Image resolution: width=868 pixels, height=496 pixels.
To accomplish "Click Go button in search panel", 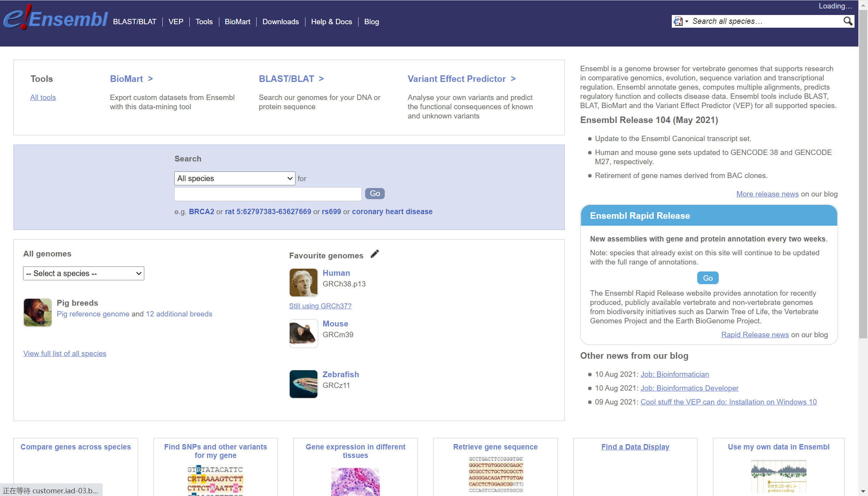I will [x=375, y=193].
